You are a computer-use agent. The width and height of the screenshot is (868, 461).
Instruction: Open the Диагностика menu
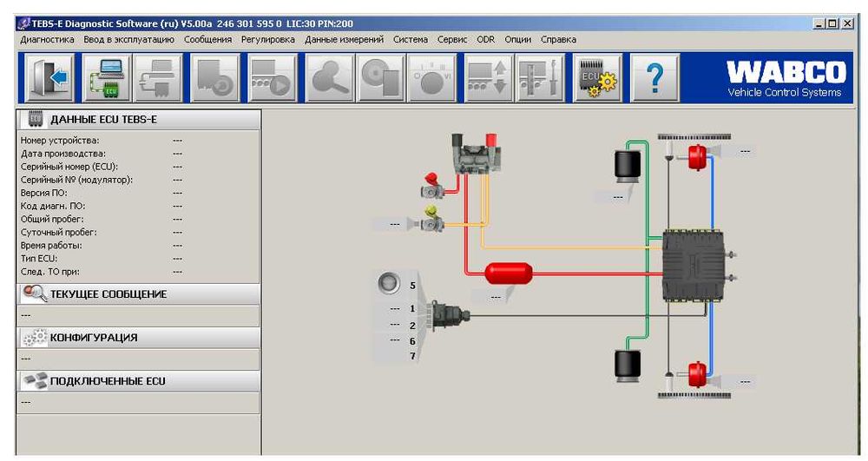click(x=47, y=39)
